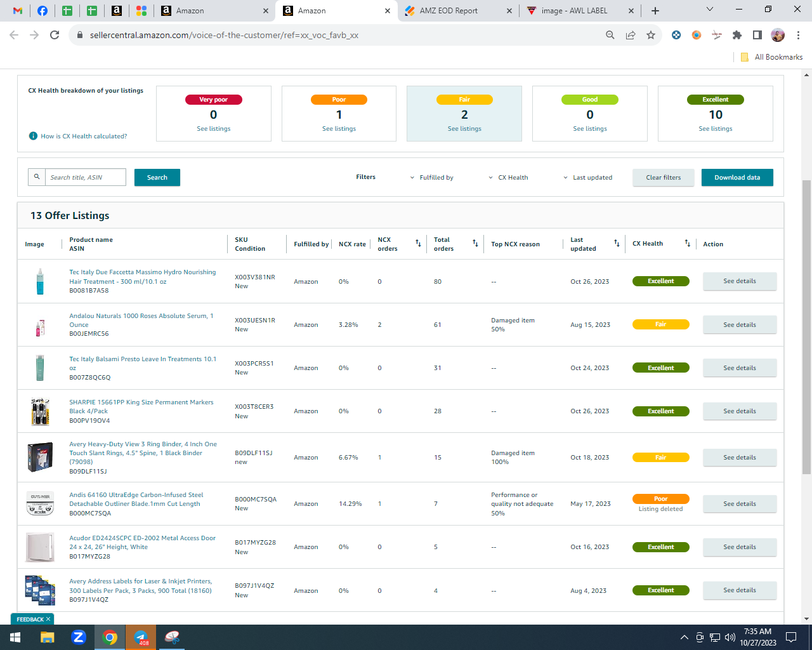812x650 pixels.
Task: Open the volume control in the tray
Action: [x=730, y=637]
